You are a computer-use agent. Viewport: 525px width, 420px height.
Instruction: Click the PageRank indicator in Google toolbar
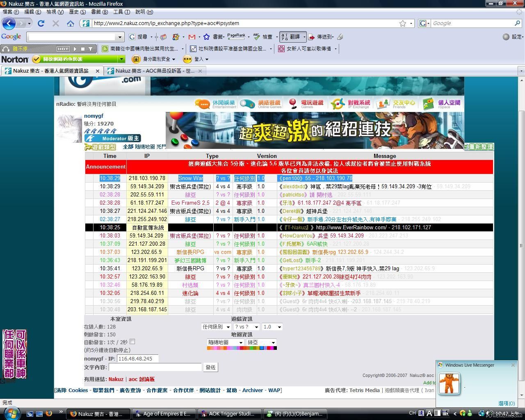[x=236, y=37]
